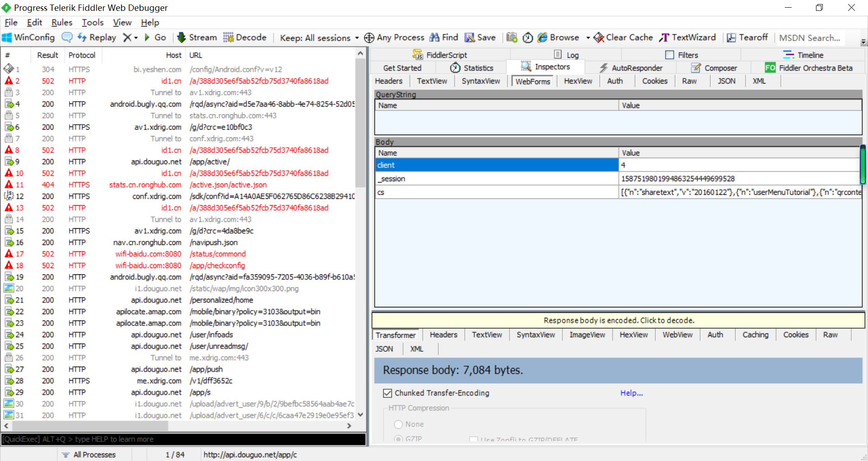Click the Find binoculars icon
This screenshot has height=461, width=868.
click(x=434, y=38)
